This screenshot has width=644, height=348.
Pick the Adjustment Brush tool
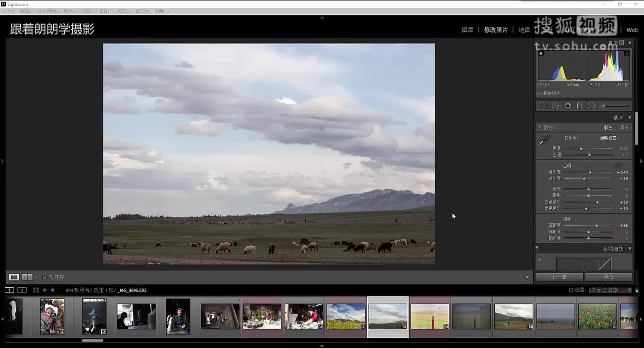tap(602, 106)
